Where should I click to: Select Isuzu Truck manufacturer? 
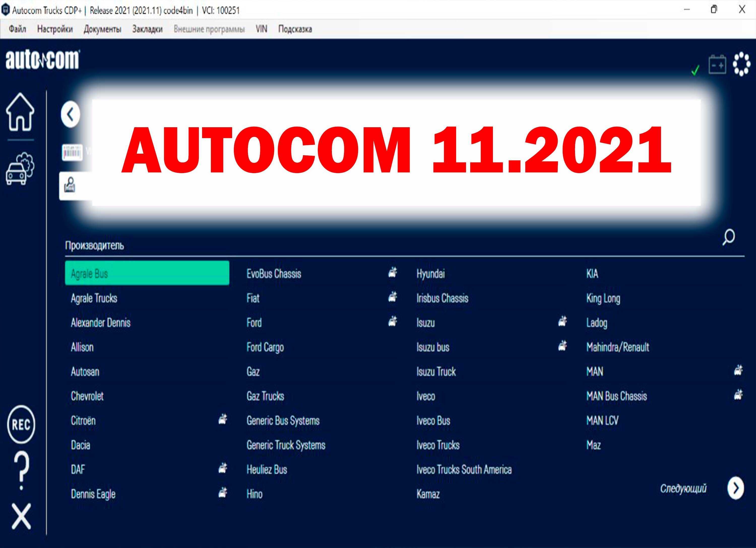click(436, 371)
